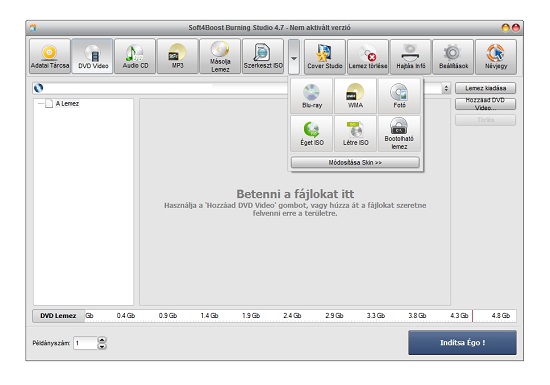Screen dimensions: 550x385
Task: Open the Másolja Lemez copy tool
Action: click(x=220, y=56)
